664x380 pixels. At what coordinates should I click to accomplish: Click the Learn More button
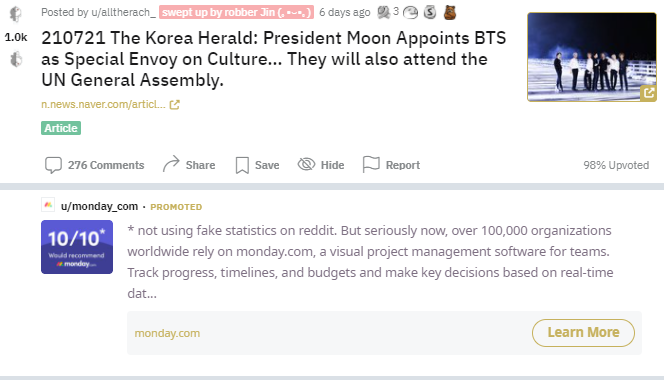[x=583, y=333]
